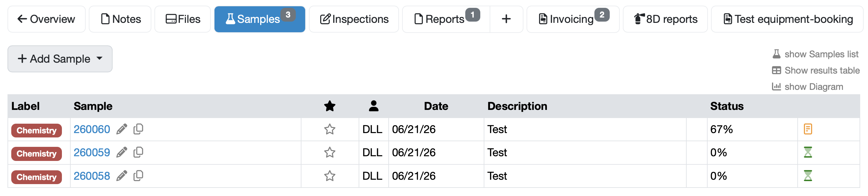Mark sample 260059 as favorite via star
This screenshot has height=196, width=868.
[x=330, y=152]
